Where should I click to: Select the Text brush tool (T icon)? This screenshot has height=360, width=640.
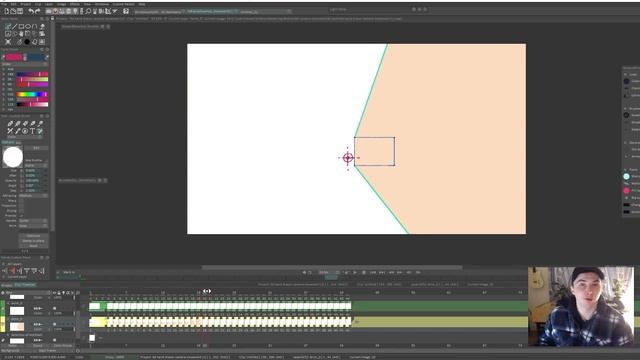pos(32,131)
